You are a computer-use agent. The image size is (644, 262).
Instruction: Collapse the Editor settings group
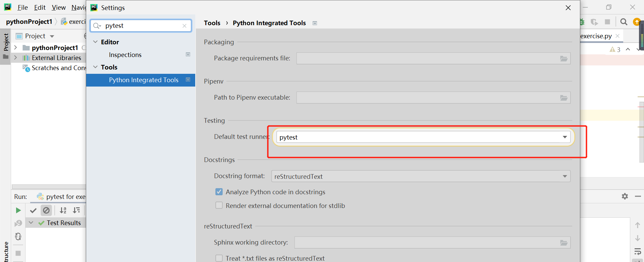[x=96, y=42]
